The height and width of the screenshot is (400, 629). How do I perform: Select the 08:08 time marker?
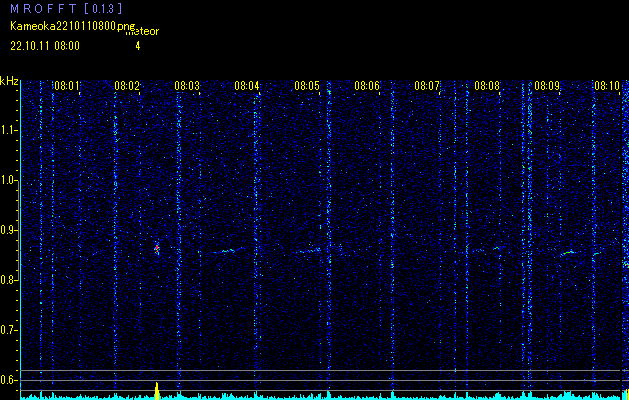coord(487,86)
